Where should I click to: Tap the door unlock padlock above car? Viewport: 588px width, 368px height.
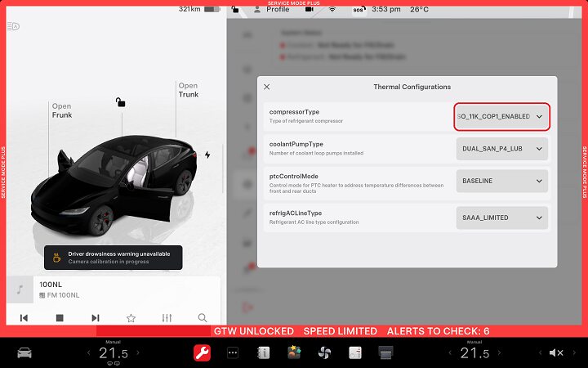[x=120, y=102]
